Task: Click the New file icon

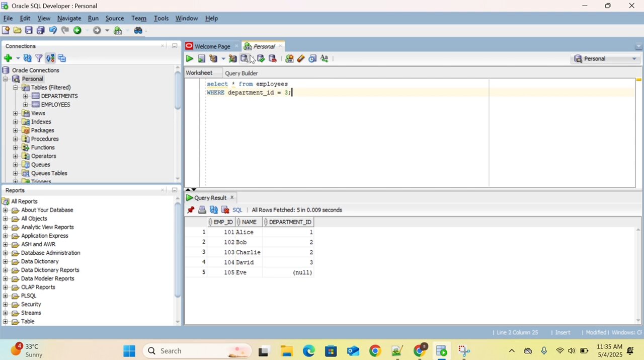Action: (6, 30)
